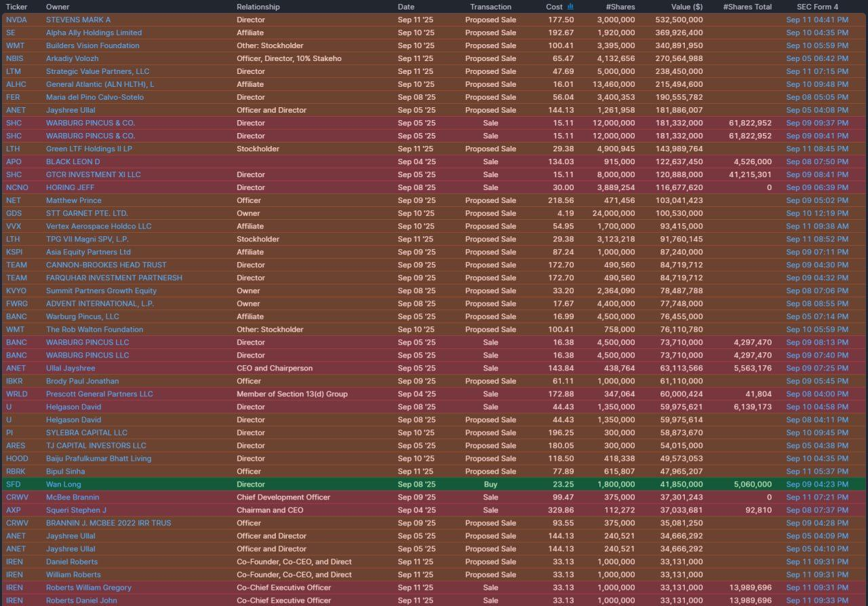Open owner Alpha Ally Holdings Limited
The width and height of the screenshot is (868, 606).
(x=94, y=33)
